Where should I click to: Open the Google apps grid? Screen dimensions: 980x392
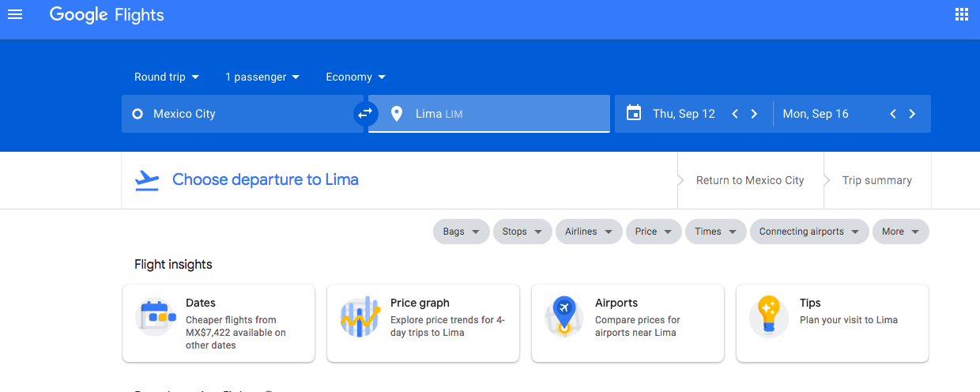click(x=962, y=14)
